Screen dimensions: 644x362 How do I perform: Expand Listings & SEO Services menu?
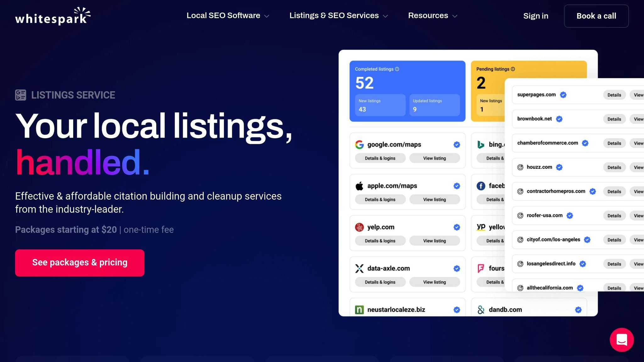(x=339, y=16)
